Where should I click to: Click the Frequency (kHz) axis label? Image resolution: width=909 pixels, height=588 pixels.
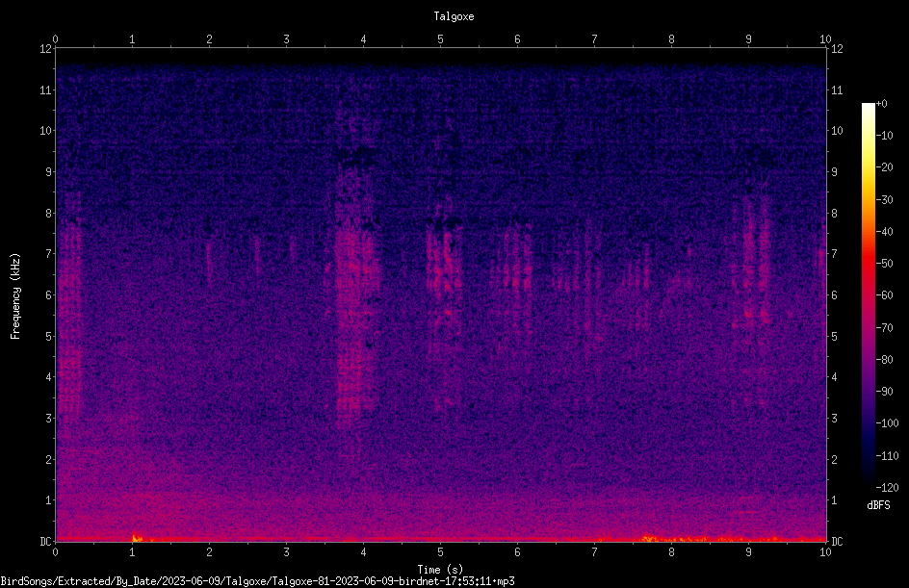[15, 296]
